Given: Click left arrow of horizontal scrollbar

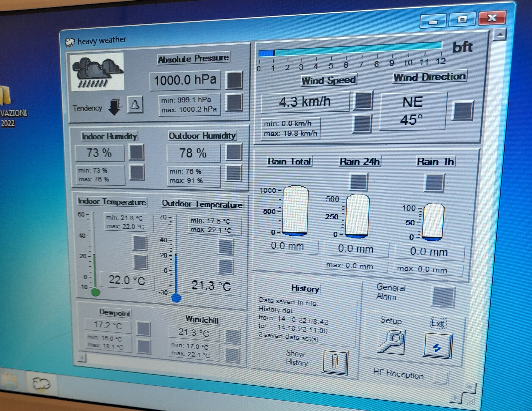Looking at the screenshot, I should tap(82, 358).
